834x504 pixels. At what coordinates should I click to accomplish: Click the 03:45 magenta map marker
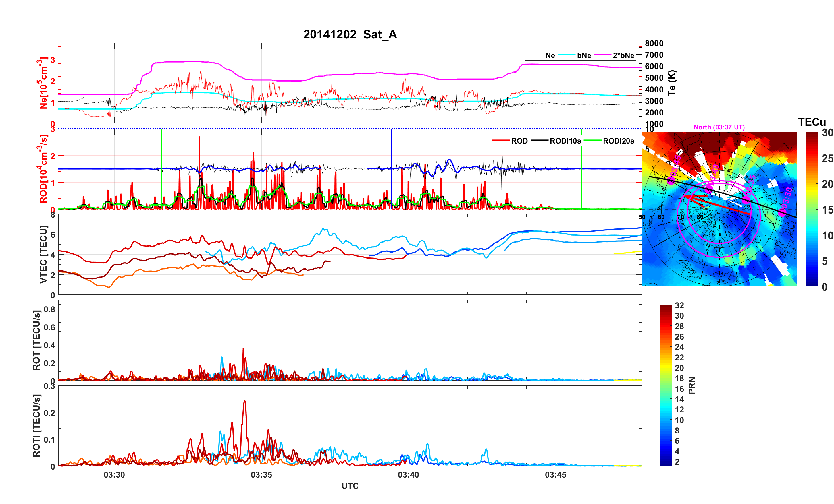tap(671, 180)
